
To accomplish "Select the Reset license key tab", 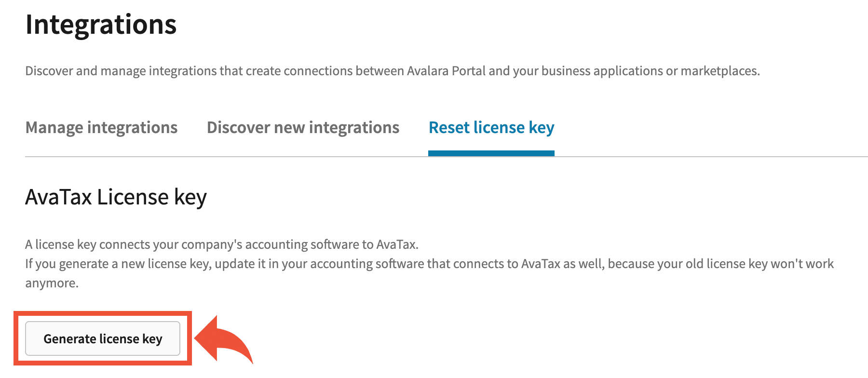I will [491, 128].
